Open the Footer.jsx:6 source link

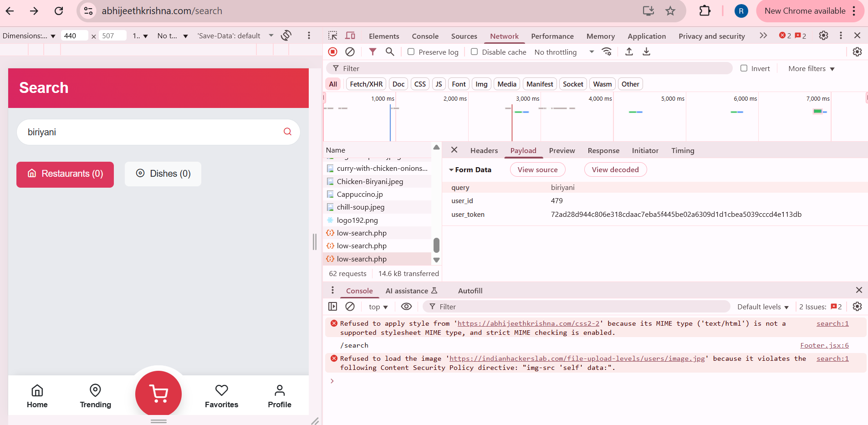click(x=824, y=345)
